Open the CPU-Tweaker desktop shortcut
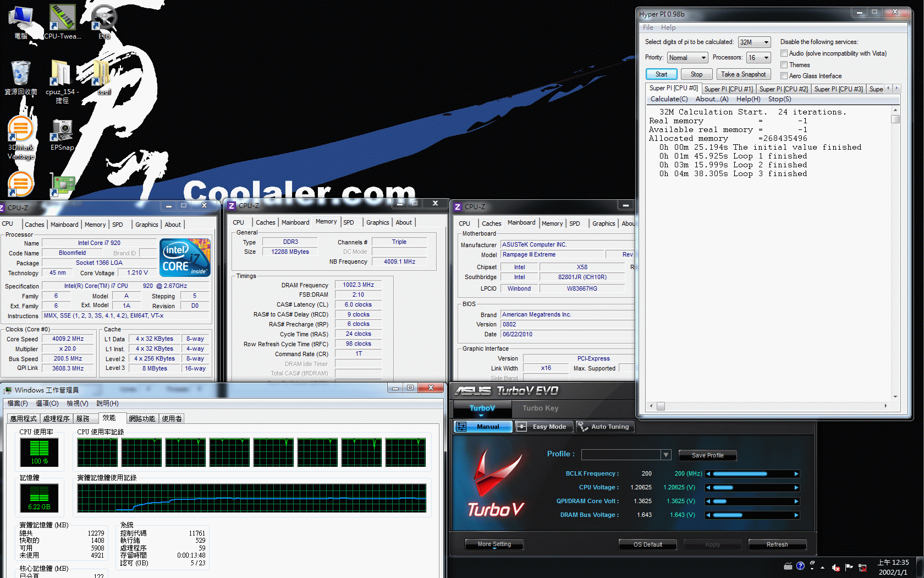924x578 pixels. [62, 23]
